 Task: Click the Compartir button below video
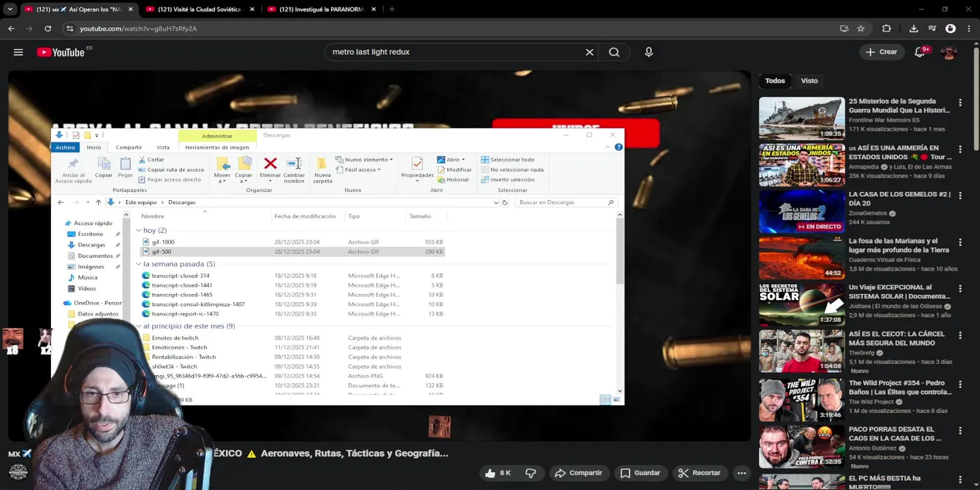[x=578, y=473]
